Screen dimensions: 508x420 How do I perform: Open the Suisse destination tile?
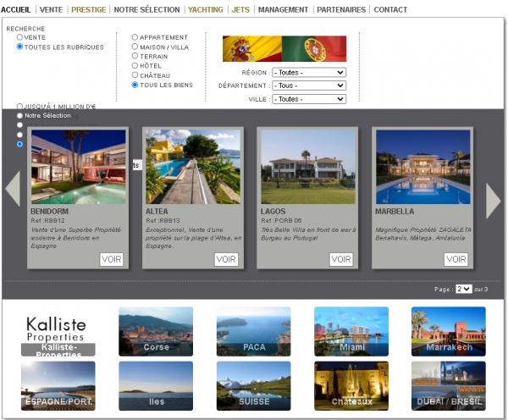[x=253, y=386]
